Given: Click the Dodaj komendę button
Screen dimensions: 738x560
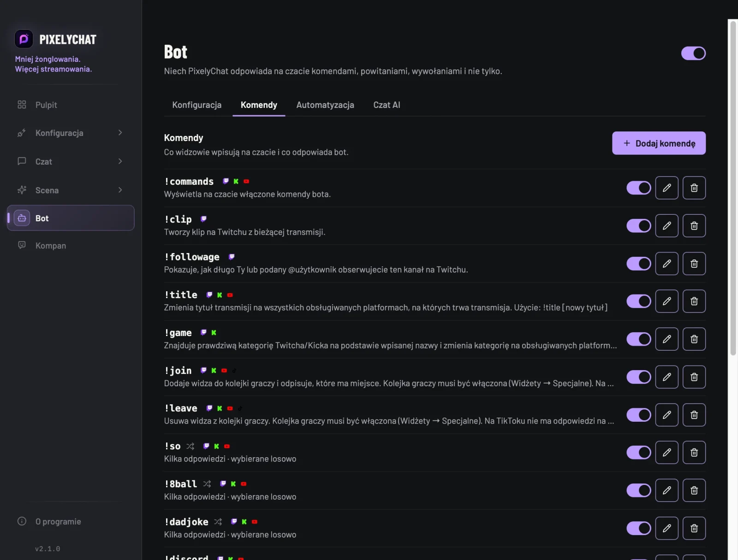Looking at the screenshot, I should 659,143.
